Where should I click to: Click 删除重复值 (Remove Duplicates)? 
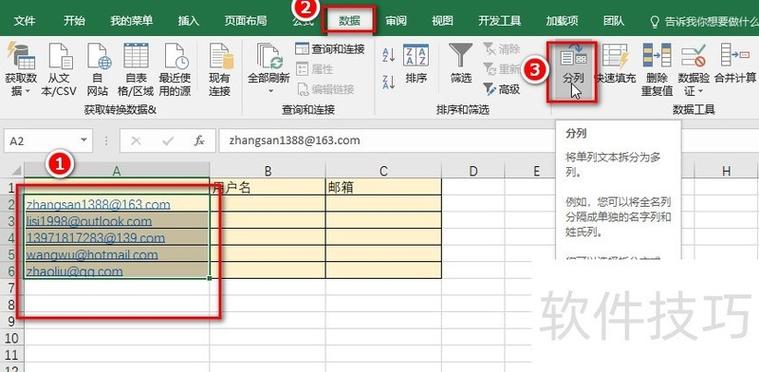657,70
